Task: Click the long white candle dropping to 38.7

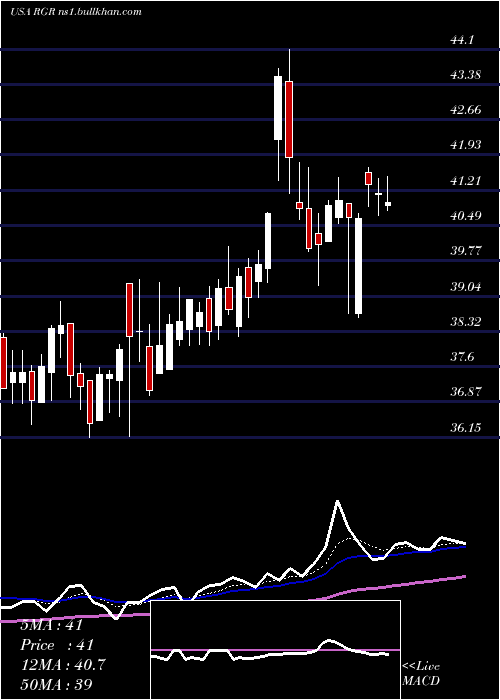Action: tap(358, 266)
